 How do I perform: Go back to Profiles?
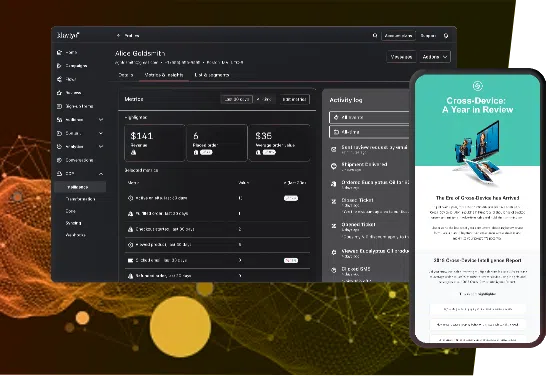pos(132,36)
